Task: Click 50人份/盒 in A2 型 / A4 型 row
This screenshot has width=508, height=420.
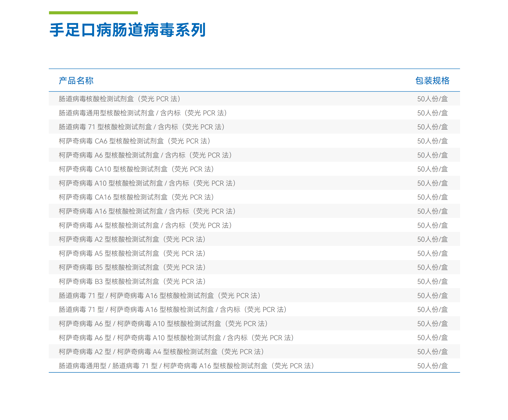Action: pos(432,351)
